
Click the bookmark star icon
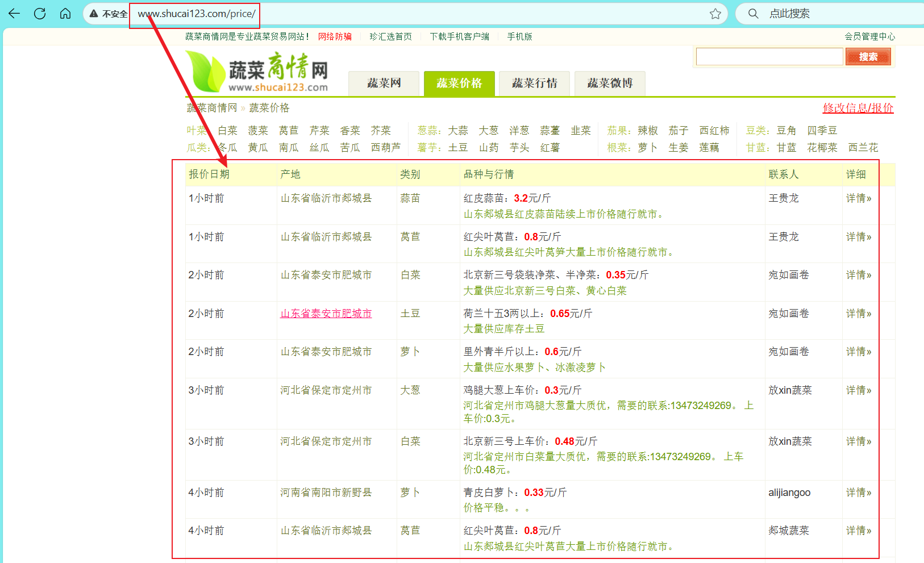click(x=715, y=14)
